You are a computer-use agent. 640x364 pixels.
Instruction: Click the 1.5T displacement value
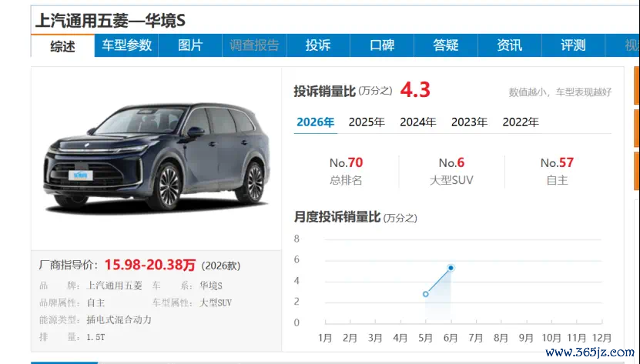click(x=96, y=338)
